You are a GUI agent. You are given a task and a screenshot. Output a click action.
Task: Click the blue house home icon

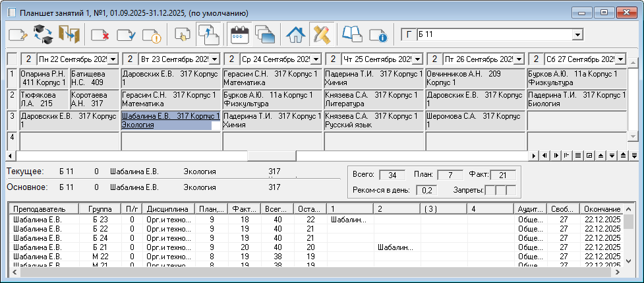click(295, 34)
